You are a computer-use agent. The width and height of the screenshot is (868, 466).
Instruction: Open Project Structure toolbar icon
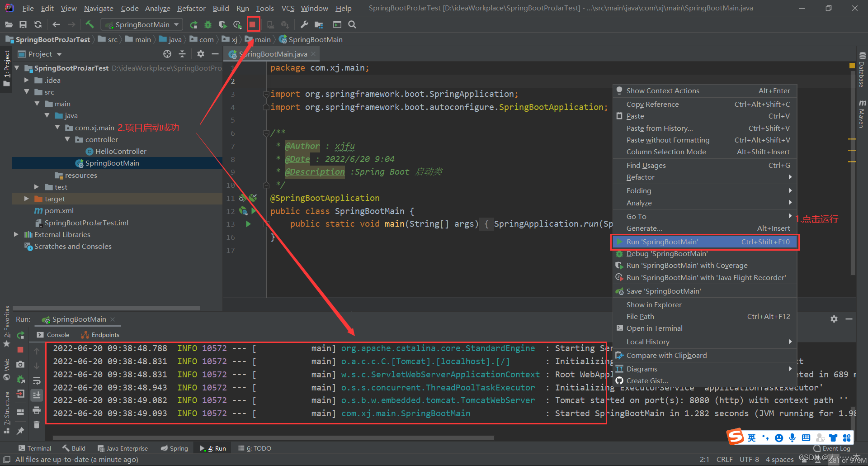click(319, 24)
